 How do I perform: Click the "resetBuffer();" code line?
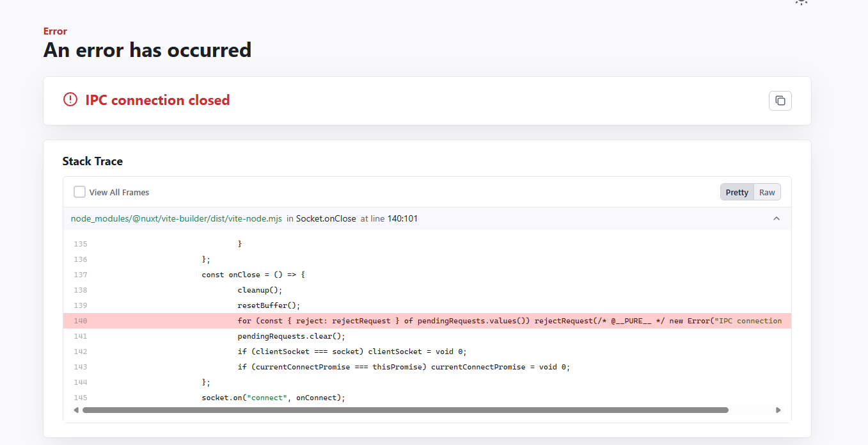269,305
